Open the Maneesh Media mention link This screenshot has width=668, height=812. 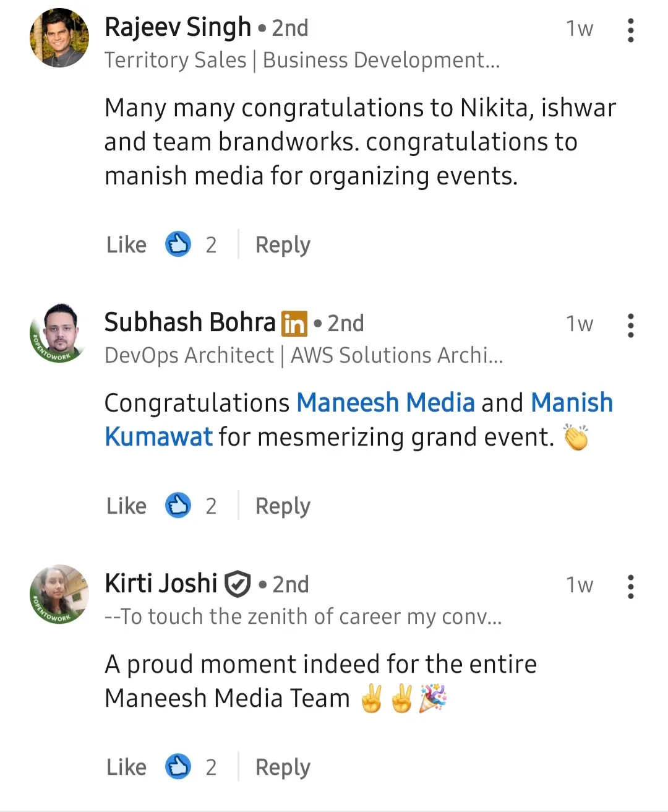click(x=385, y=403)
